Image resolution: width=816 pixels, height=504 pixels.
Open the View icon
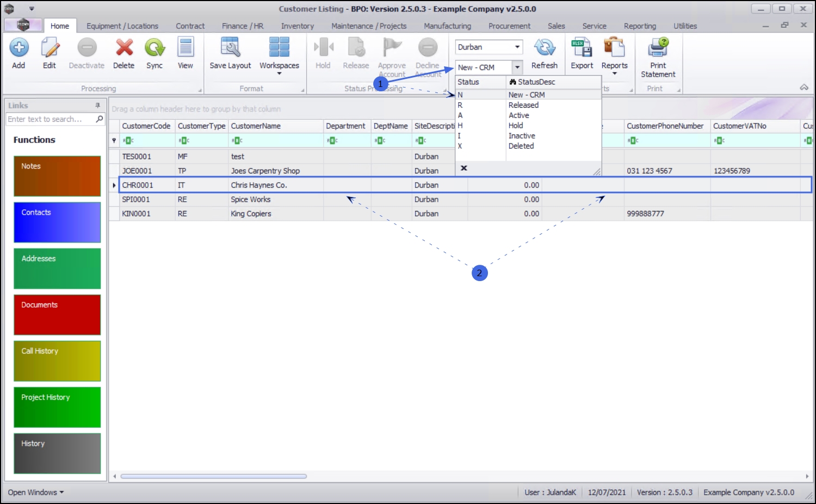pos(186,48)
